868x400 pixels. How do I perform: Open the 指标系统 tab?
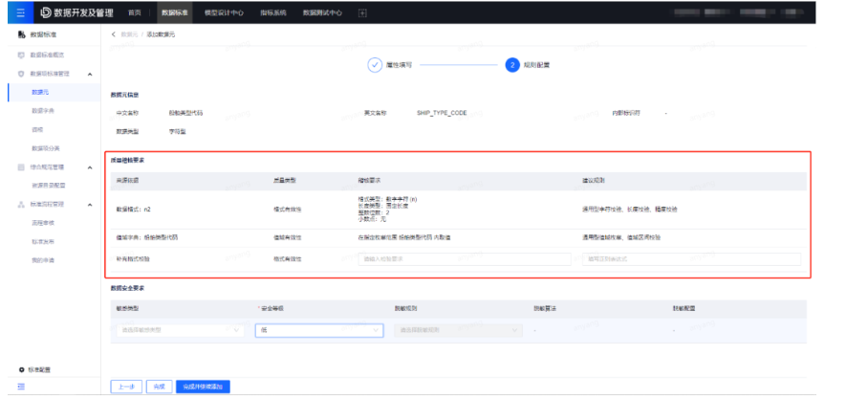click(x=273, y=12)
